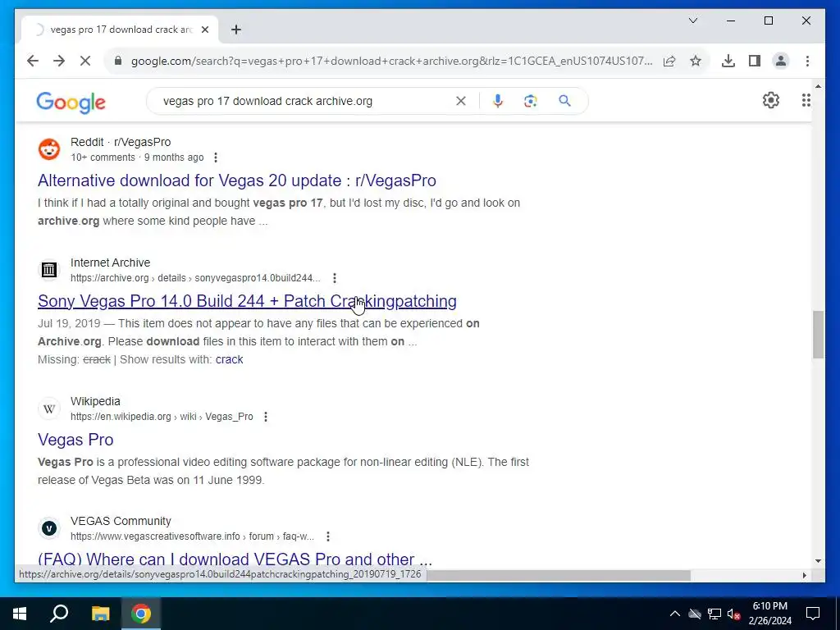View site information lock icon
The image size is (840, 630).
tap(118, 61)
